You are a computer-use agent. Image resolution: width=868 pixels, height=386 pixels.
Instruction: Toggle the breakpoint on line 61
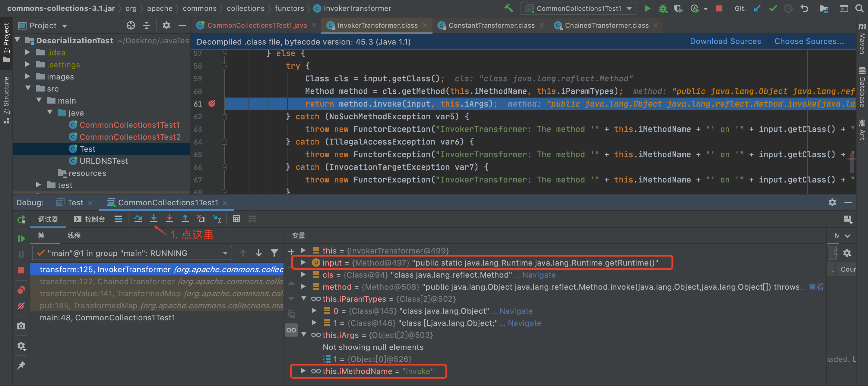point(212,104)
